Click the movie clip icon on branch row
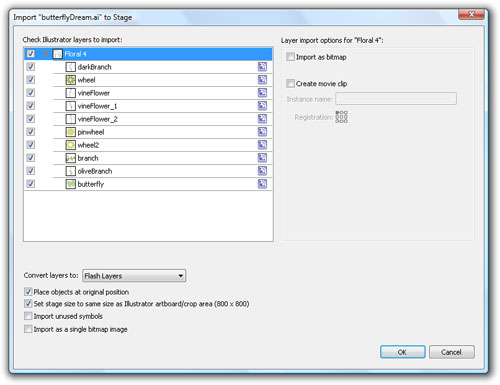The height and width of the screenshot is (385, 500). click(262, 158)
